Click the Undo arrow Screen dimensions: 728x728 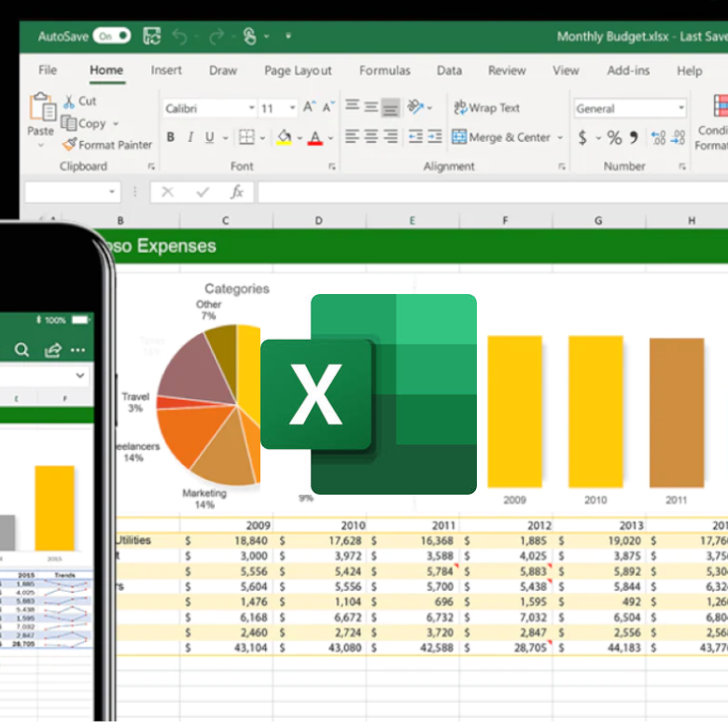180,36
